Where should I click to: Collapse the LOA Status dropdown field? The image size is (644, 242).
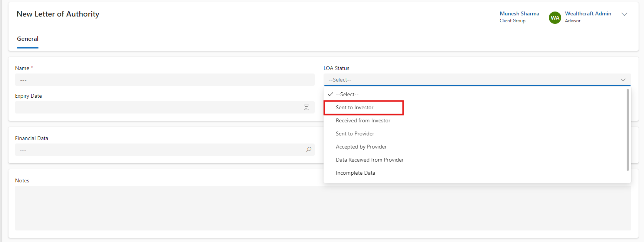pyautogui.click(x=477, y=80)
